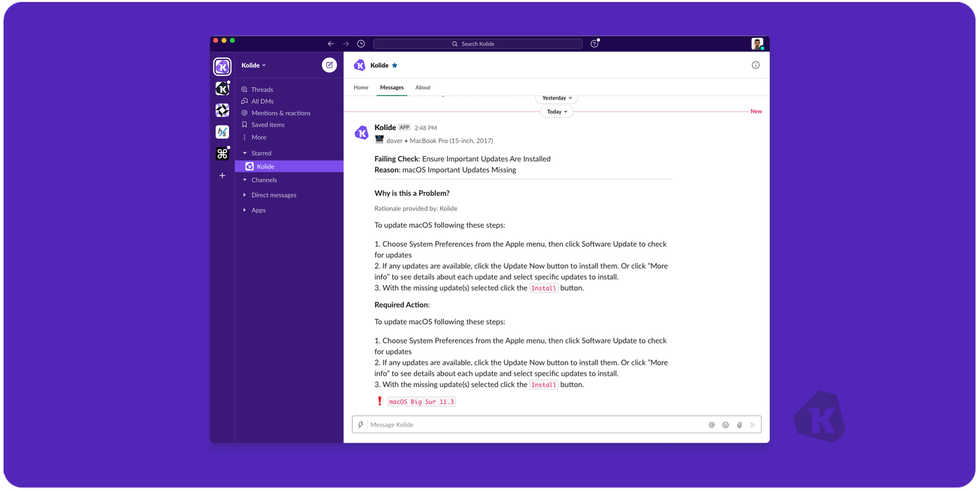Open Mentions & reactions
Viewport: 980px width, 490px height.
coord(244,113)
